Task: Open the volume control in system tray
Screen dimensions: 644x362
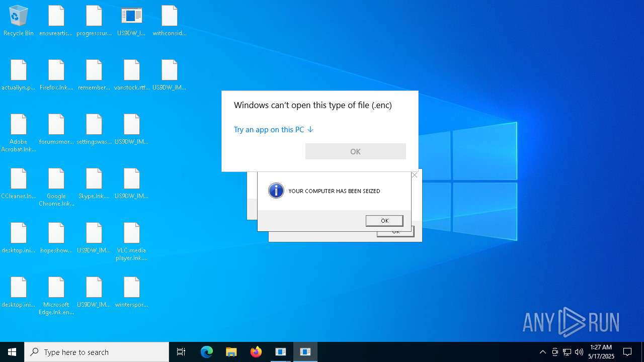Action: tap(579, 352)
